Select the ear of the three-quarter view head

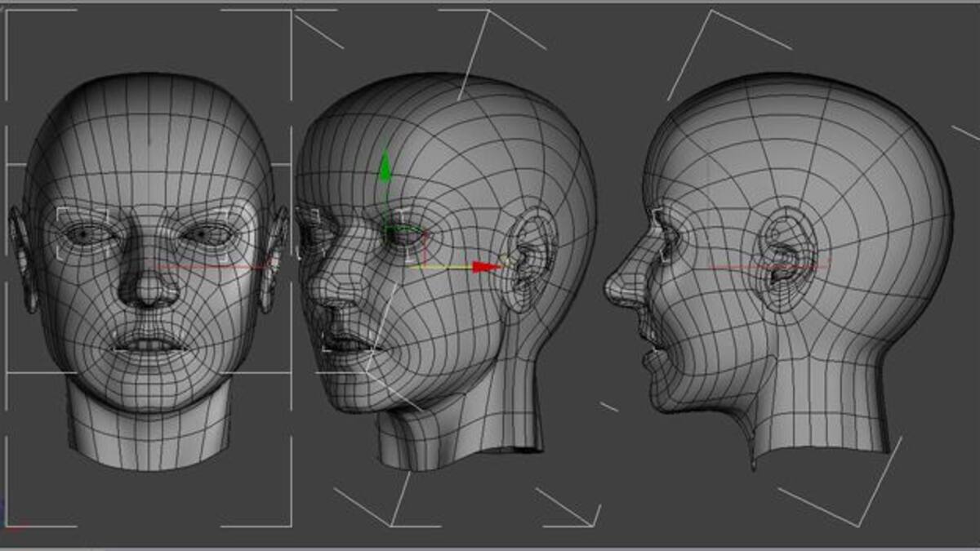(x=527, y=257)
